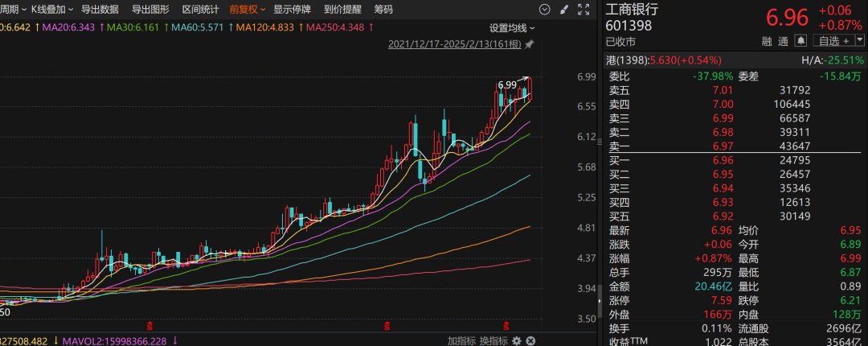Enter fullscreen chart mode icon
This screenshot has height=346, width=868.
pos(582,10)
